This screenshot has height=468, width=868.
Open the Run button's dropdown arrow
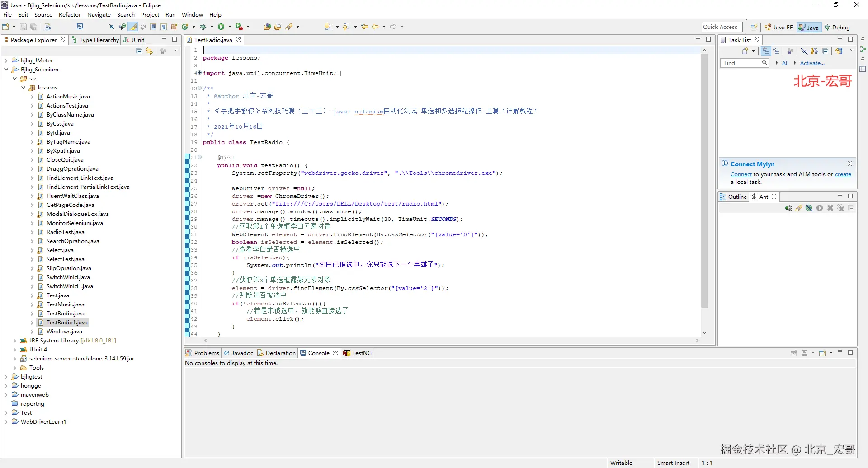[x=230, y=27]
